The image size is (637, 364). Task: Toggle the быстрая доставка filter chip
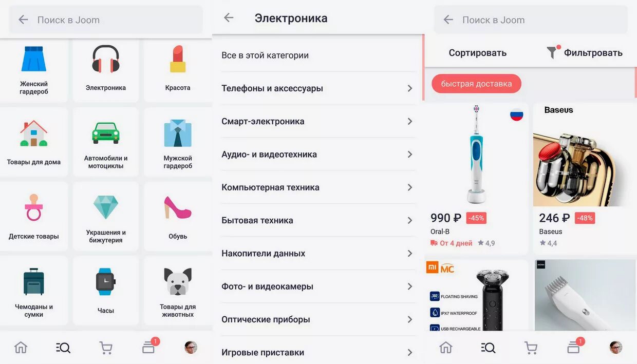pyautogui.click(x=476, y=84)
